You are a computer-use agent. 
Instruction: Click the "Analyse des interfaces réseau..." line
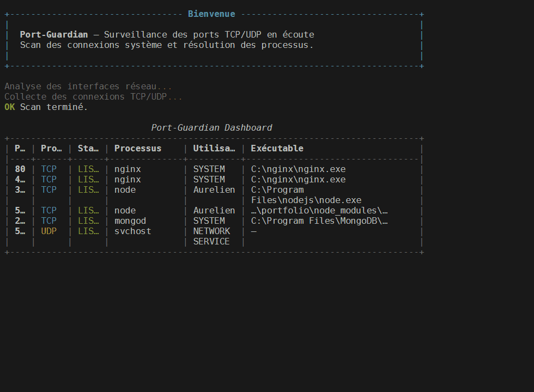(88, 87)
